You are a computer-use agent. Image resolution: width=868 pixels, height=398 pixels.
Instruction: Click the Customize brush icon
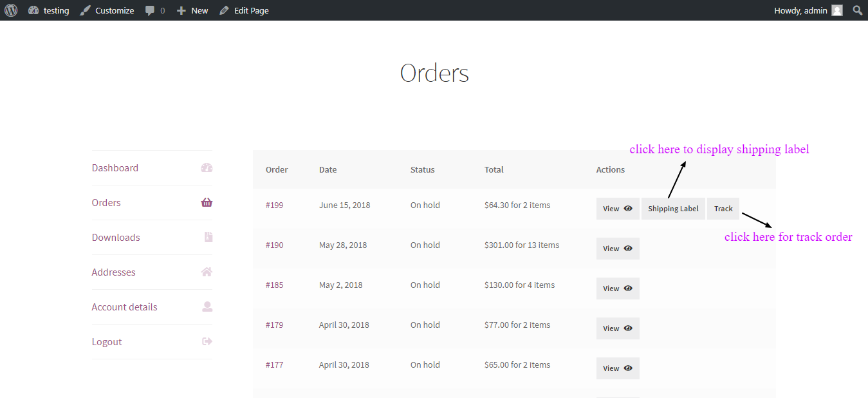point(85,10)
